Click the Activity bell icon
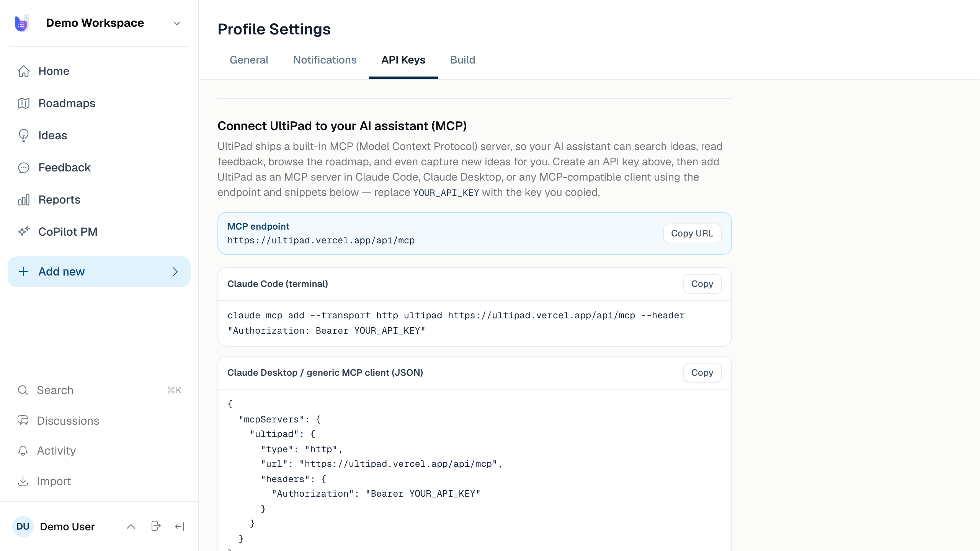This screenshot has width=980, height=551. [x=23, y=451]
